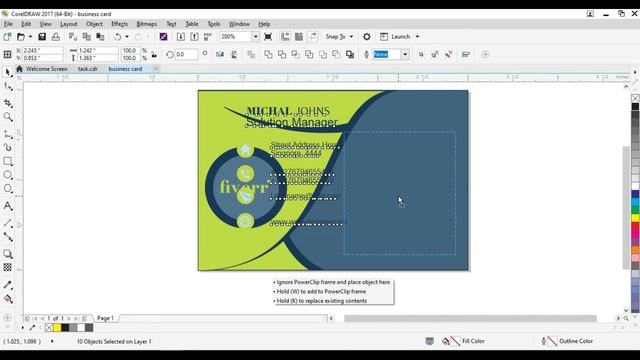Click the Paste icon in toolbar
Image resolution: width=640 pixels, height=360 pixels.
point(100,37)
